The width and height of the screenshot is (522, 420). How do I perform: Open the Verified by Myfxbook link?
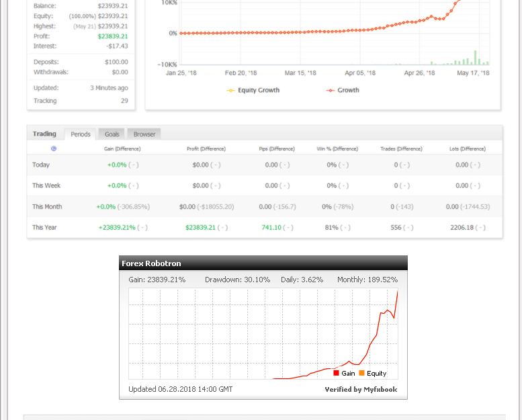[x=361, y=389]
